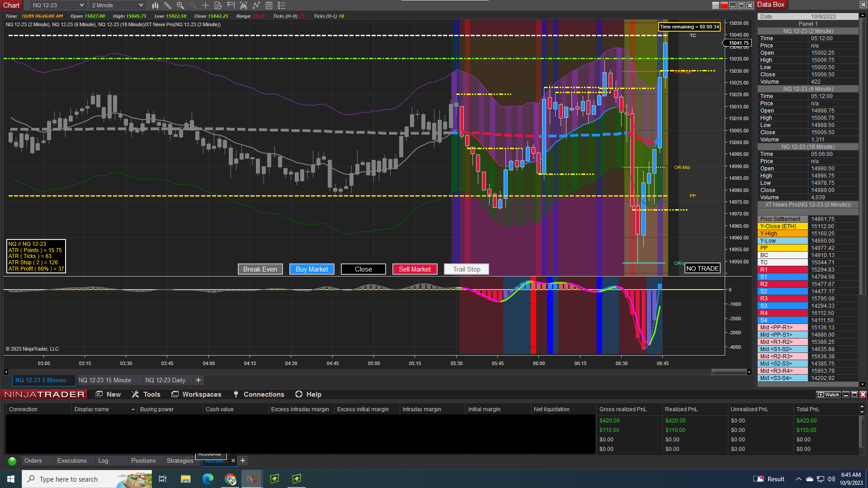
Task: Open the Indicators toolbar icon
Action: [256, 5]
